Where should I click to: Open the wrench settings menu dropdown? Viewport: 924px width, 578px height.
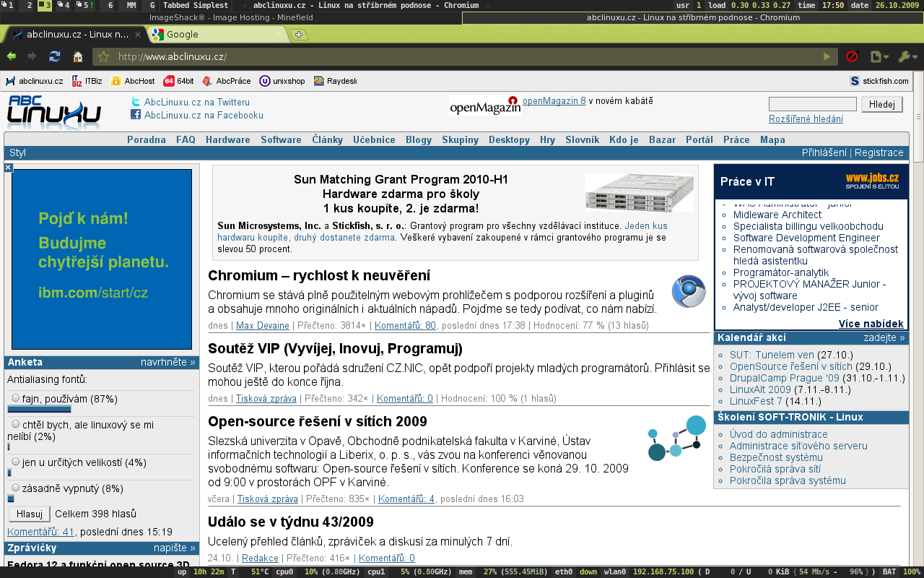[x=907, y=56]
